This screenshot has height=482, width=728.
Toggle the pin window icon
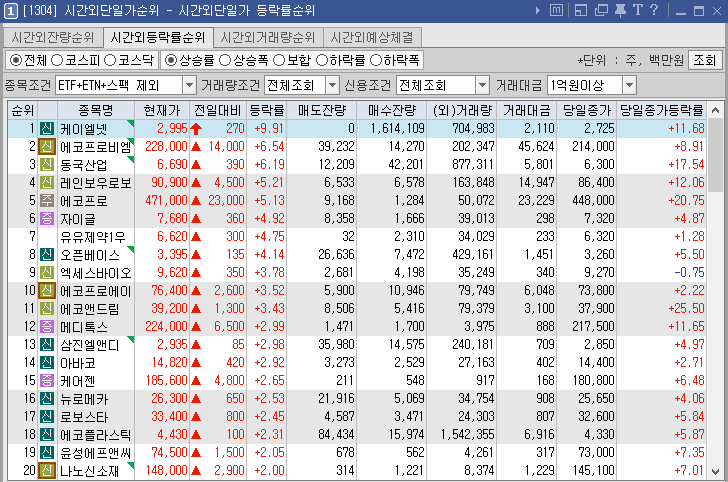(x=620, y=10)
